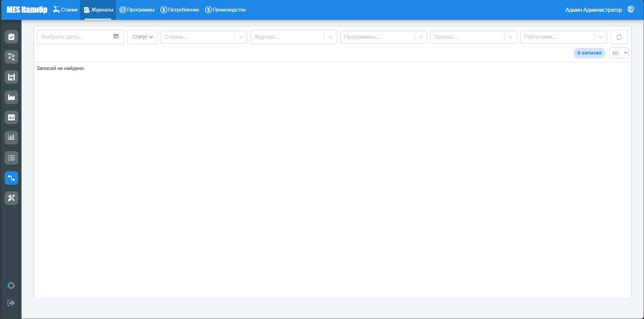The height and width of the screenshot is (319, 644).
Task: Select the highlighted route nodes sidebar icon
Action: pyautogui.click(x=11, y=178)
